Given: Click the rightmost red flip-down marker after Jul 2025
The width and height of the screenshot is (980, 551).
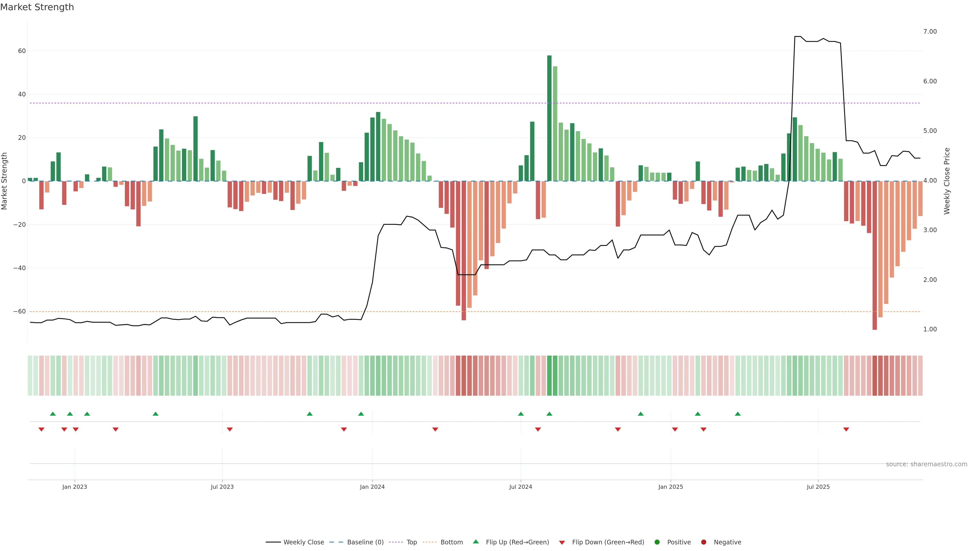Looking at the screenshot, I should [x=846, y=429].
